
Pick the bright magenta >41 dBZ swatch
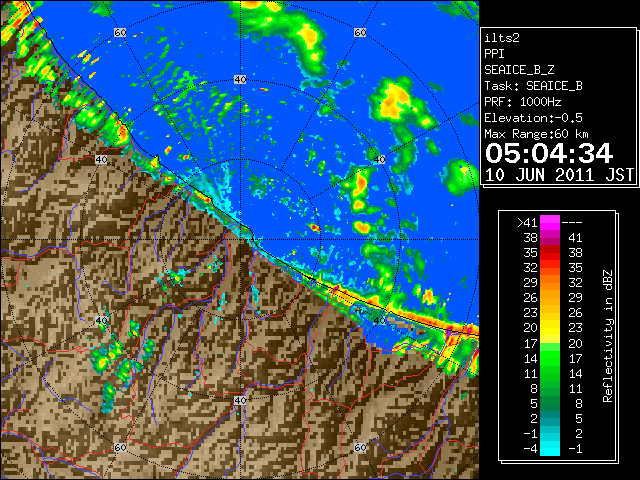point(550,223)
